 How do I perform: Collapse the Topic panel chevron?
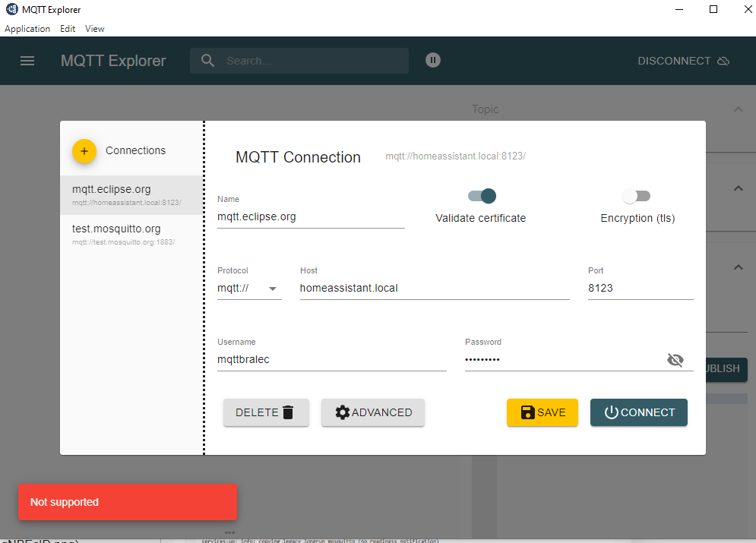tap(738, 109)
